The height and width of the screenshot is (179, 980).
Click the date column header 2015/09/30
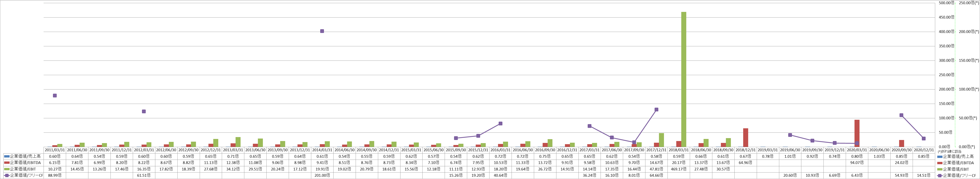click(456, 150)
